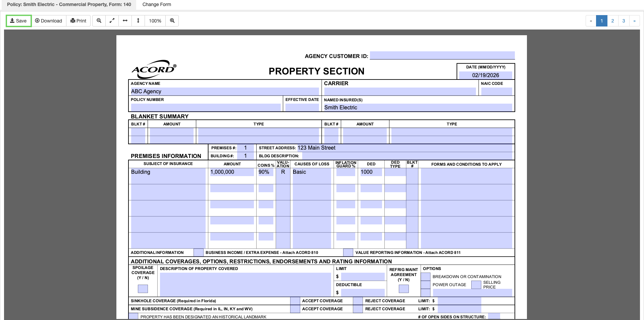Click first-row Ded Type field
Image resolution: width=644 pixels, height=320 pixels.
point(395,172)
